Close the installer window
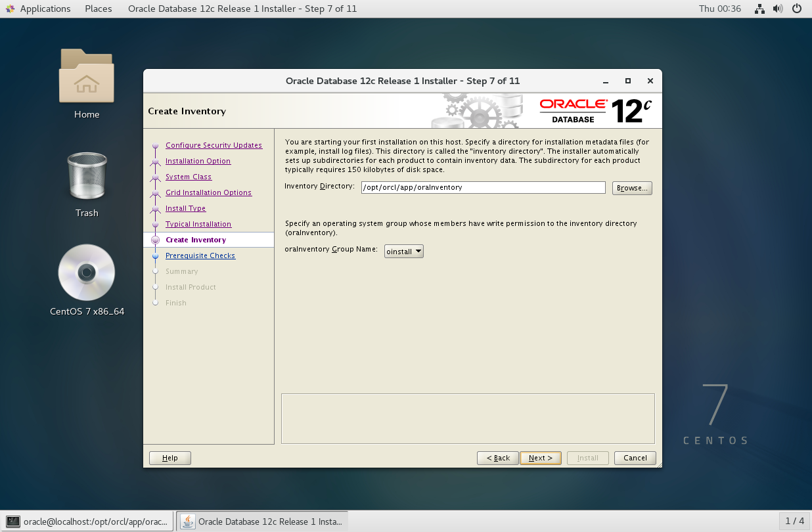 [x=650, y=81]
